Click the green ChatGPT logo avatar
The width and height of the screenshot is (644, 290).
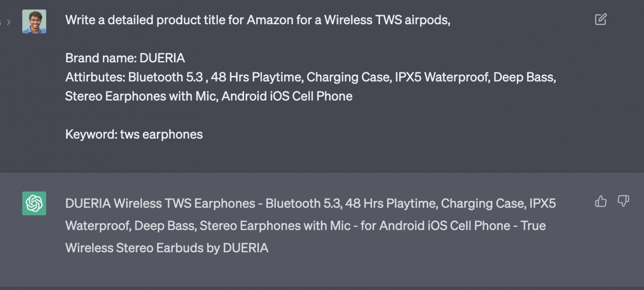[34, 203]
